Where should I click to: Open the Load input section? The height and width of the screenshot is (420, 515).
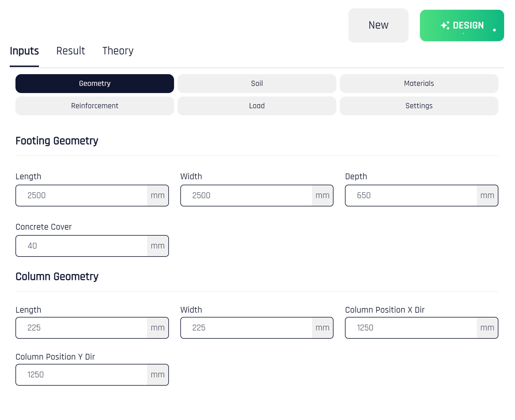click(256, 106)
